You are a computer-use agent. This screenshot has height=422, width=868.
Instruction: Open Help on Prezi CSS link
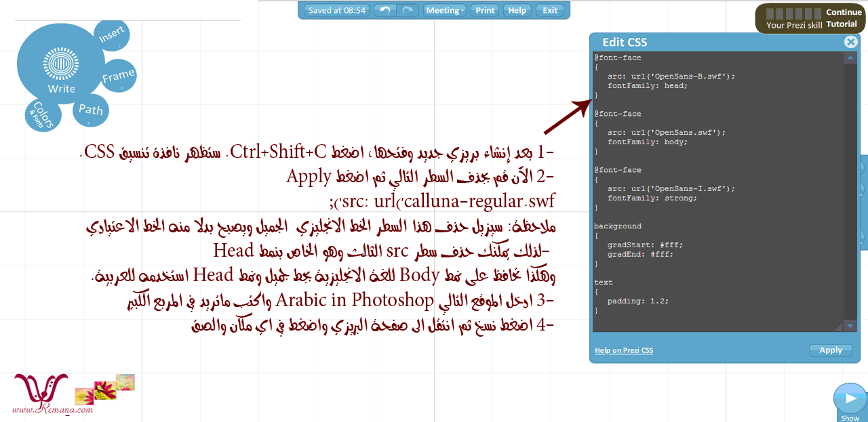tap(624, 350)
